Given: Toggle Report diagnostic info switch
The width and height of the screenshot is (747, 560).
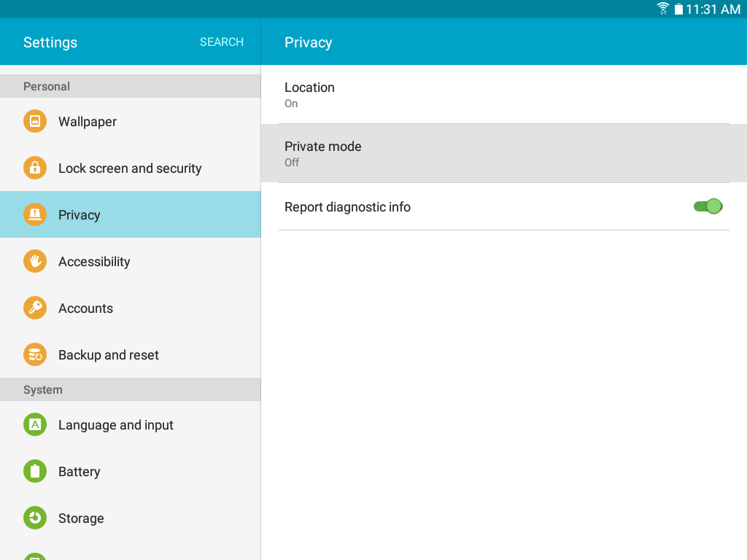Looking at the screenshot, I should coord(708,206).
